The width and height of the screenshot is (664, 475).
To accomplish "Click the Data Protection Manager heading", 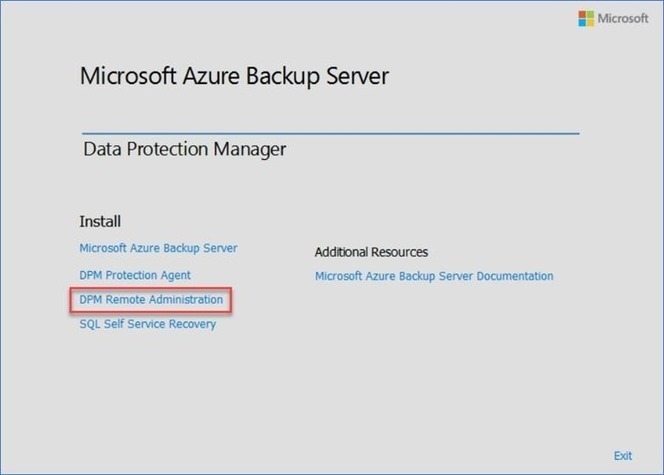I will click(x=185, y=149).
